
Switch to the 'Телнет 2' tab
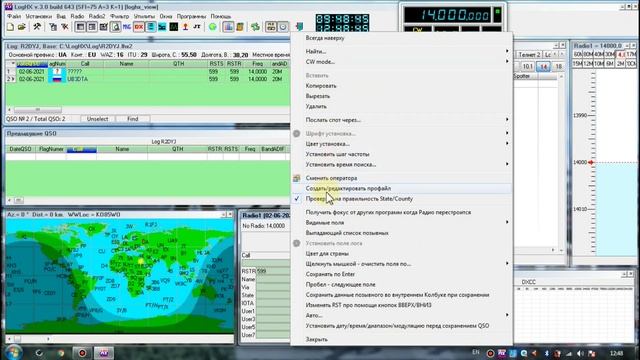[x=529, y=54]
